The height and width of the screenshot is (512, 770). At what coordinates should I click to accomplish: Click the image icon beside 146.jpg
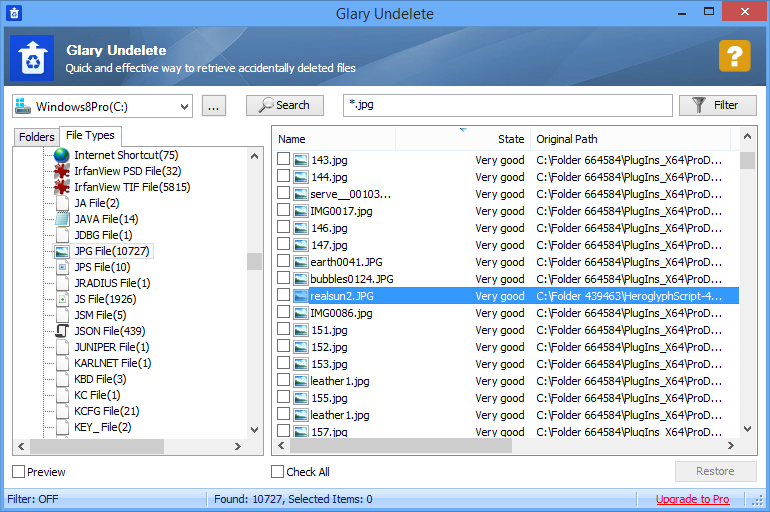[301, 228]
